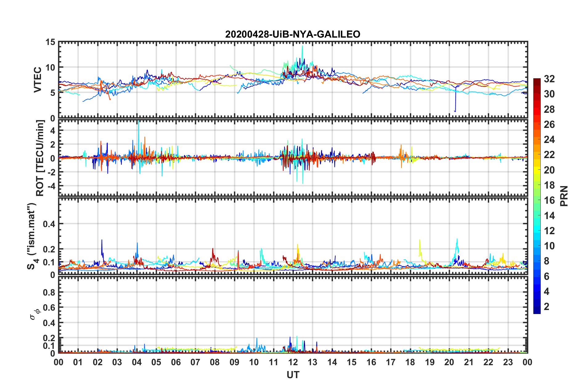Viewport: 586px width, 392px height.
Task: Click colorbar tick value 32
Action: click(x=549, y=79)
